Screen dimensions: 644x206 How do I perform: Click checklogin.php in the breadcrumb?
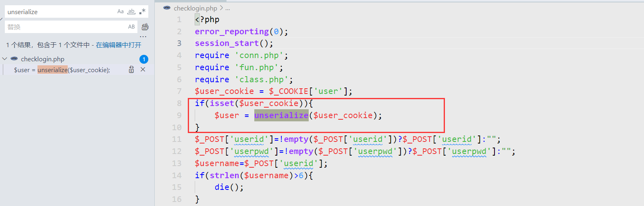click(x=195, y=8)
